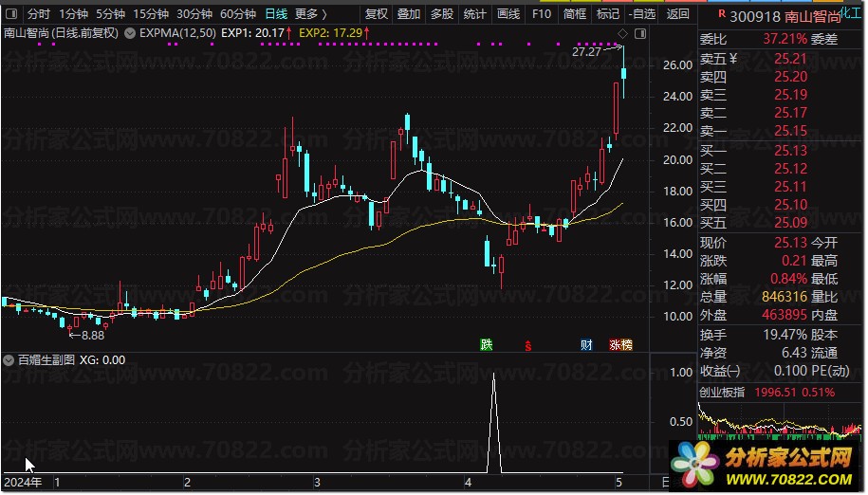Viewport: 868px width, 495px height.
Task: Toggle the 简框 simple frame
Action: pos(575,14)
